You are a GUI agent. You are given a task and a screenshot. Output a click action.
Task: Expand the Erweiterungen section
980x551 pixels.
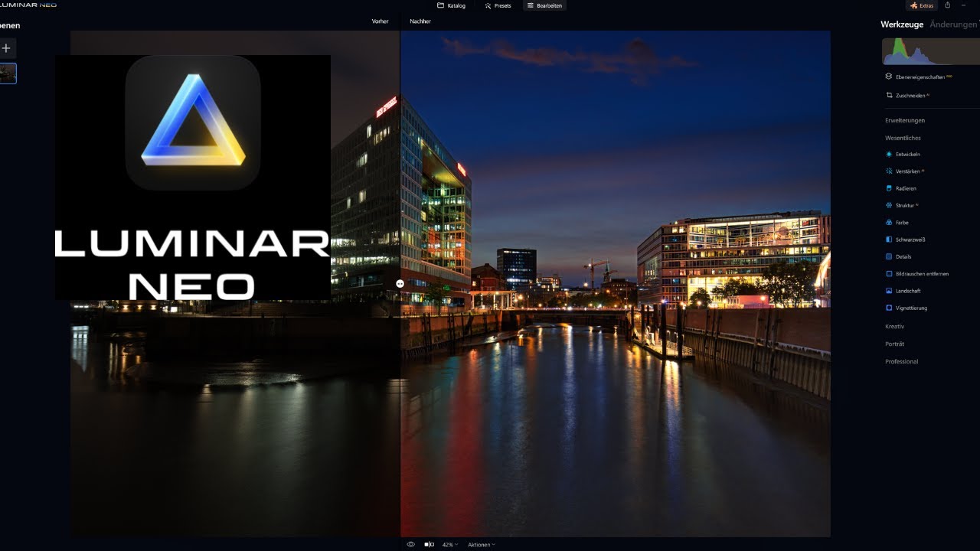(905, 120)
